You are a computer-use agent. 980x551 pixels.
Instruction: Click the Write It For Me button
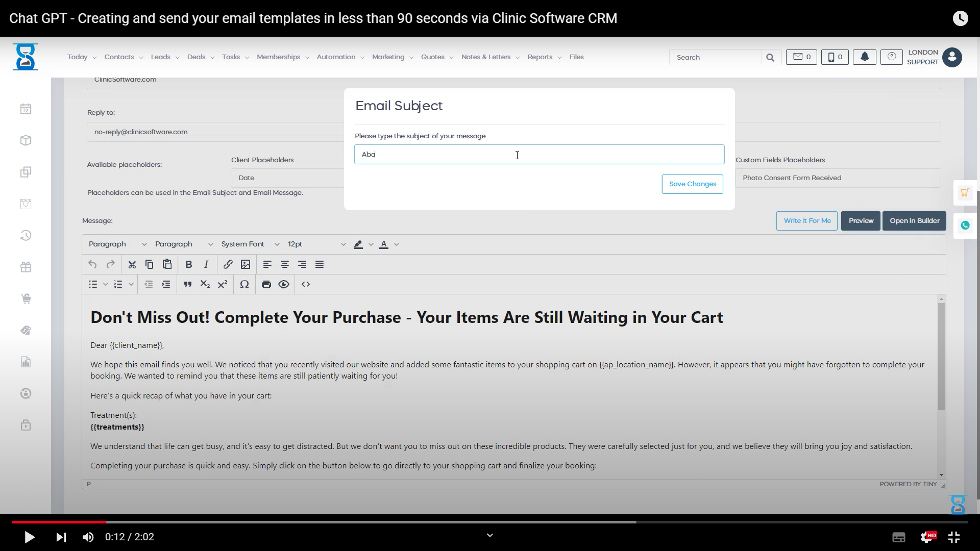806,221
